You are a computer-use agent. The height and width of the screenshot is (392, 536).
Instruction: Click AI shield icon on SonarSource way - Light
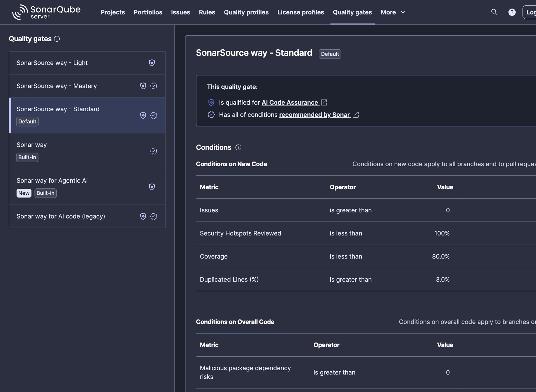tap(152, 63)
